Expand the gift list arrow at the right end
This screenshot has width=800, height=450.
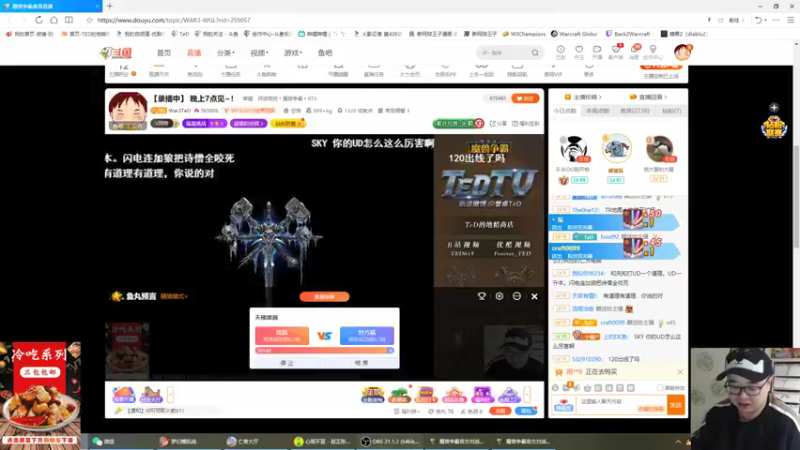point(527,394)
